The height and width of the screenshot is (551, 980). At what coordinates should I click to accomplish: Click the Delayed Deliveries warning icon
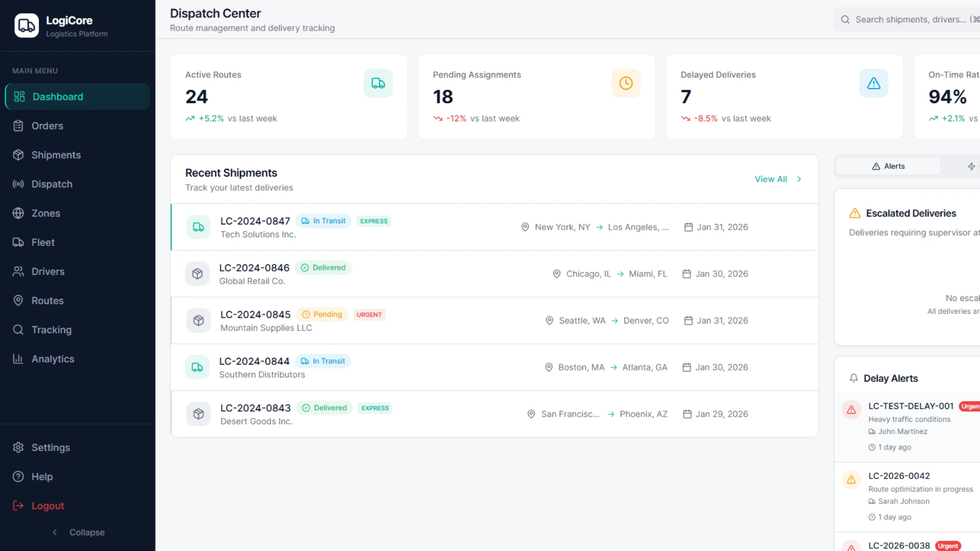pyautogui.click(x=873, y=83)
